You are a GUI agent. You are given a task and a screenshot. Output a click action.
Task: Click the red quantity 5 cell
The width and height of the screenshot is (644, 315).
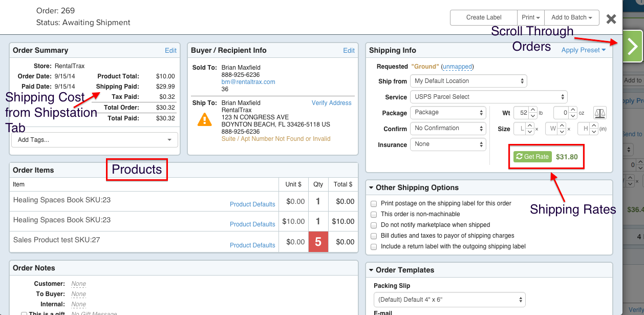pos(318,242)
